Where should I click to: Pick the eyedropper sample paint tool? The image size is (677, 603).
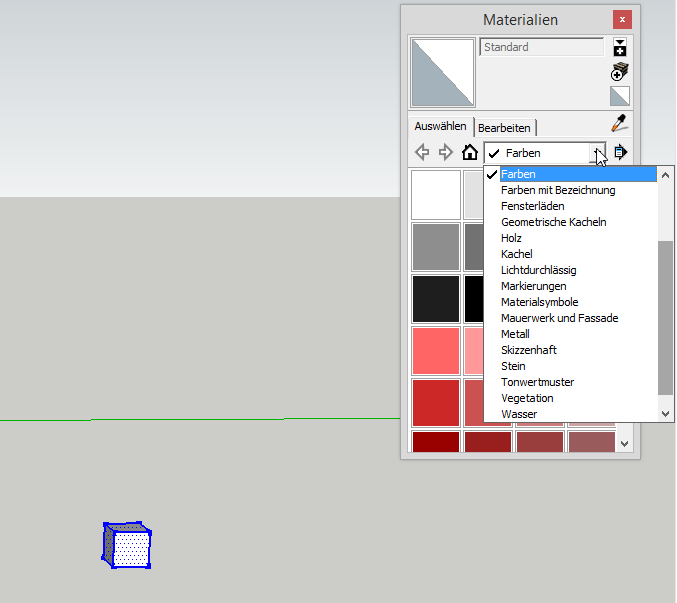620,124
